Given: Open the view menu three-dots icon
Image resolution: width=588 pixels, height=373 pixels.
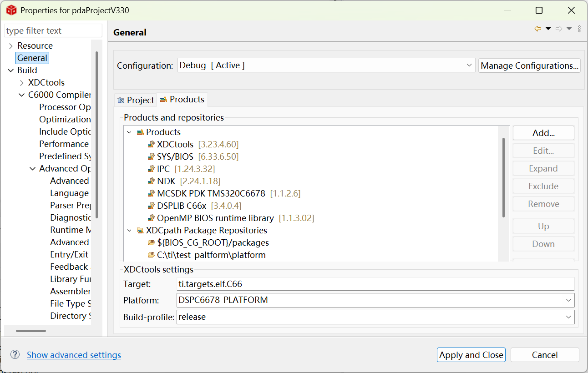Looking at the screenshot, I should pyautogui.click(x=579, y=29).
